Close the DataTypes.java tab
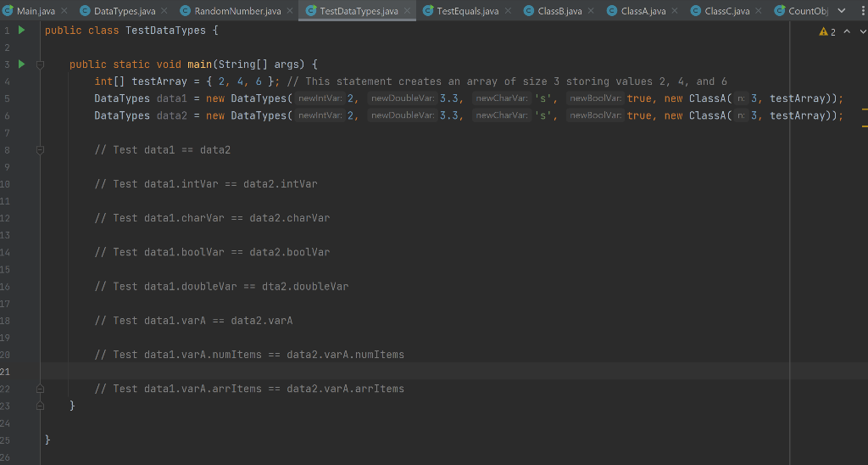This screenshot has height=465, width=868. [164, 10]
